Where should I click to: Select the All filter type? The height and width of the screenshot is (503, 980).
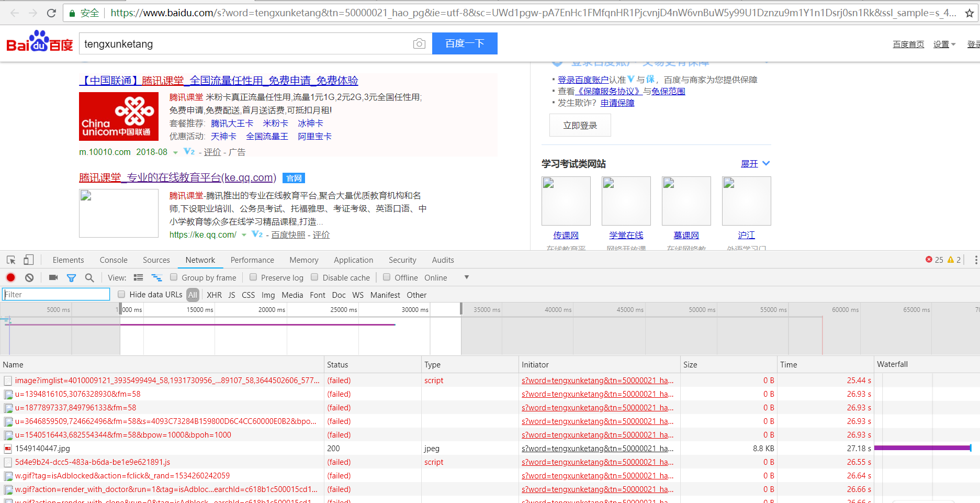click(x=193, y=295)
